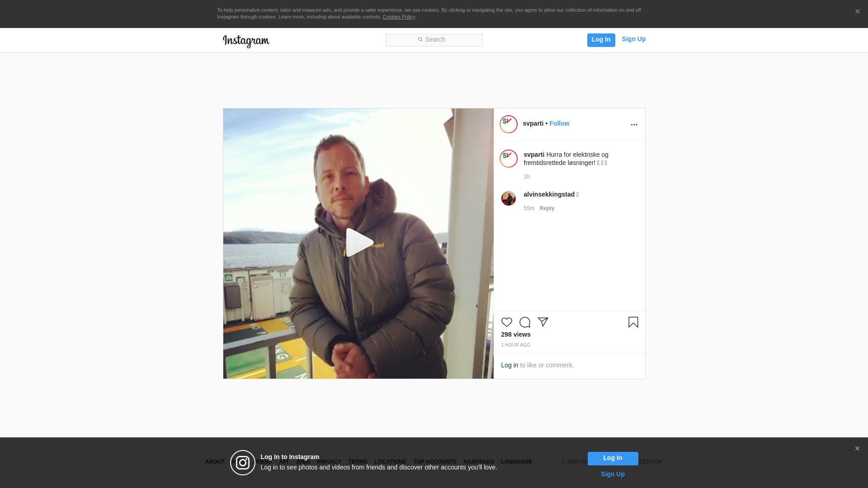
Task: Open the Cookies Policy link
Action: 399,17
